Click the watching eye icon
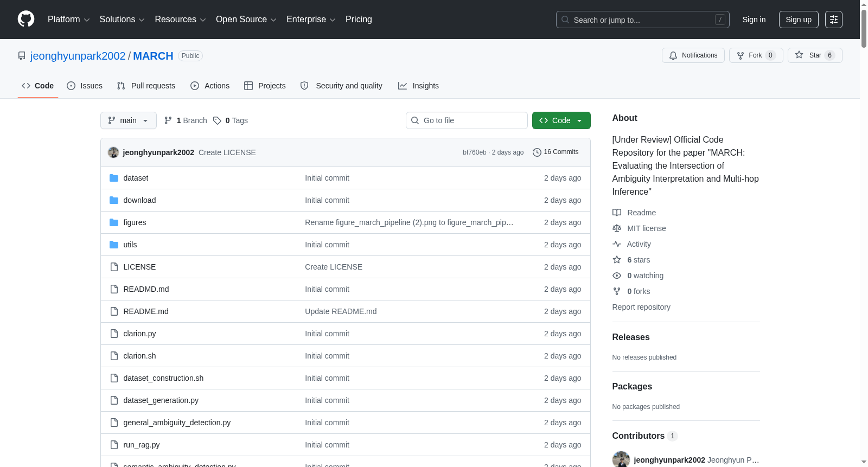 [617, 276]
